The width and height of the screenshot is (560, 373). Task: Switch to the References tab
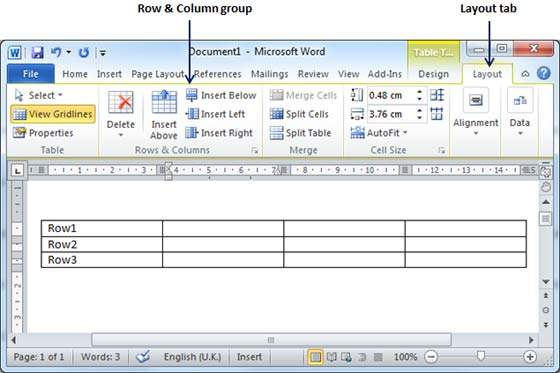218,74
